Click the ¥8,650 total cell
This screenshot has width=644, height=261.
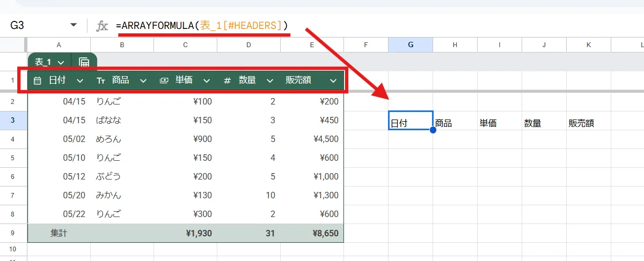[x=312, y=233]
